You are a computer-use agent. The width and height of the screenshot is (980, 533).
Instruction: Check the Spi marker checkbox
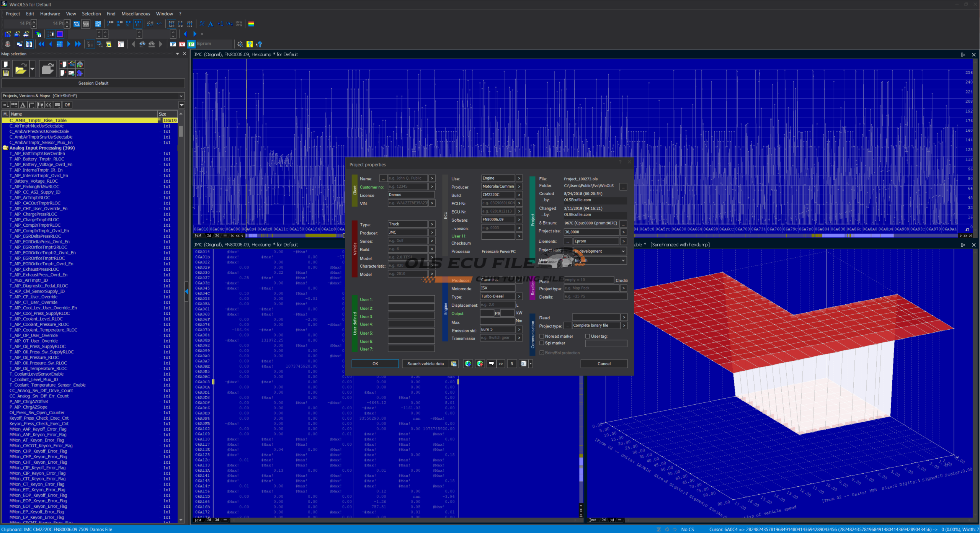(x=542, y=343)
